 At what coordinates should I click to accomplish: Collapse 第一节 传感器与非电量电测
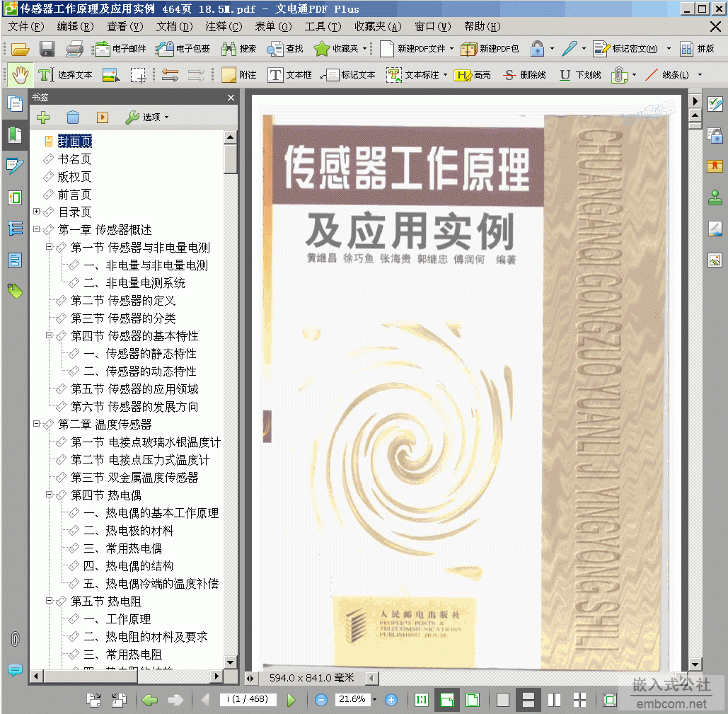(50, 246)
